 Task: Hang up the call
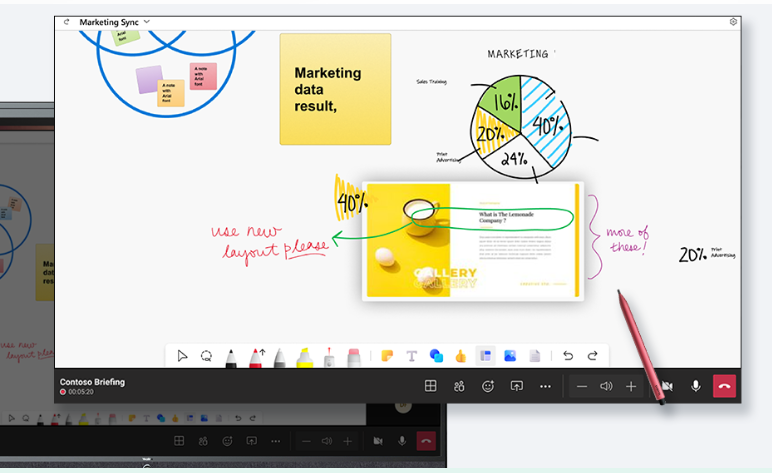click(x=724, y=386)
